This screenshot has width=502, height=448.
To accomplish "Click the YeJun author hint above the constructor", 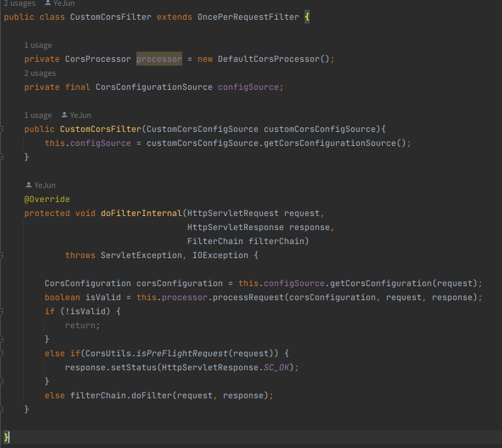I will coord(80,115).
